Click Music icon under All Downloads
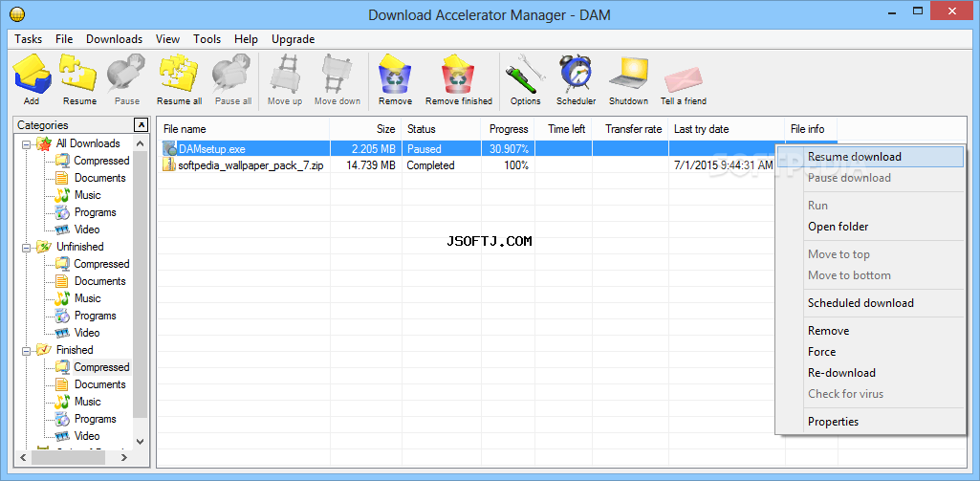980x481 pixels. point(62,195)
